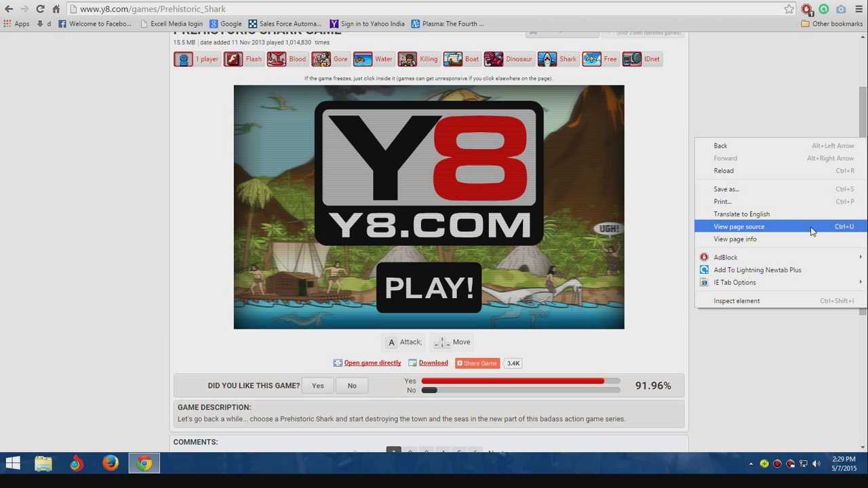Screen dimensions: 868x488
Task: Choose Reload in the context menu
Action: click(781, 171)
